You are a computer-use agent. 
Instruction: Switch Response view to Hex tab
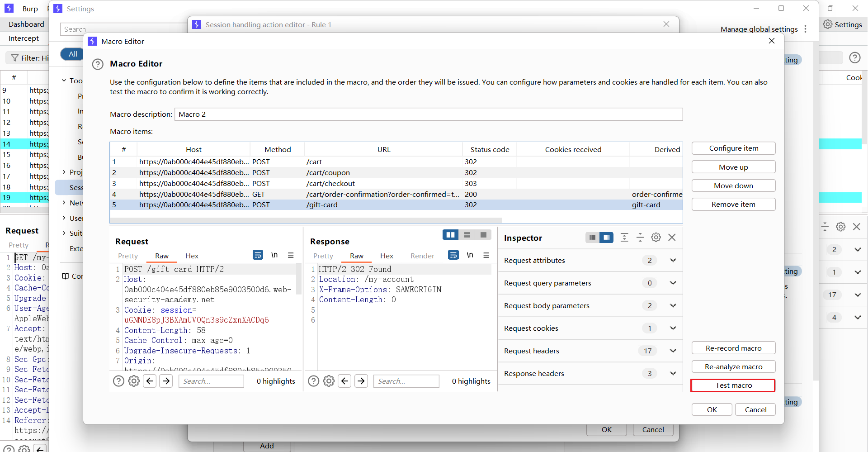pyautogui.click(x=387, y=256)
